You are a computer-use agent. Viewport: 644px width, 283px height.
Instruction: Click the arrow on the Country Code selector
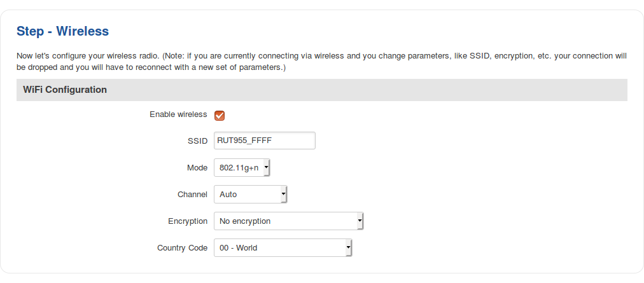[348, 248]
